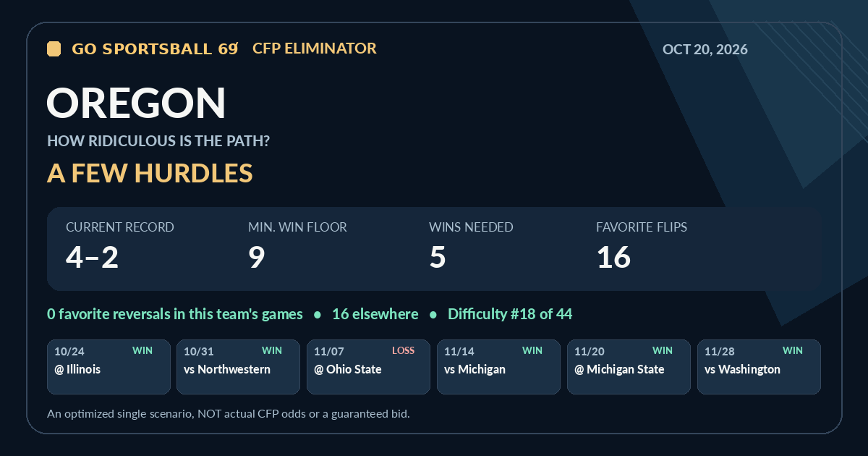Click the Difficulty #18 of 44 text
Image resolution: width=868 pixels, height=456 pixels.
pyautogui.click(x=510, y=314)
